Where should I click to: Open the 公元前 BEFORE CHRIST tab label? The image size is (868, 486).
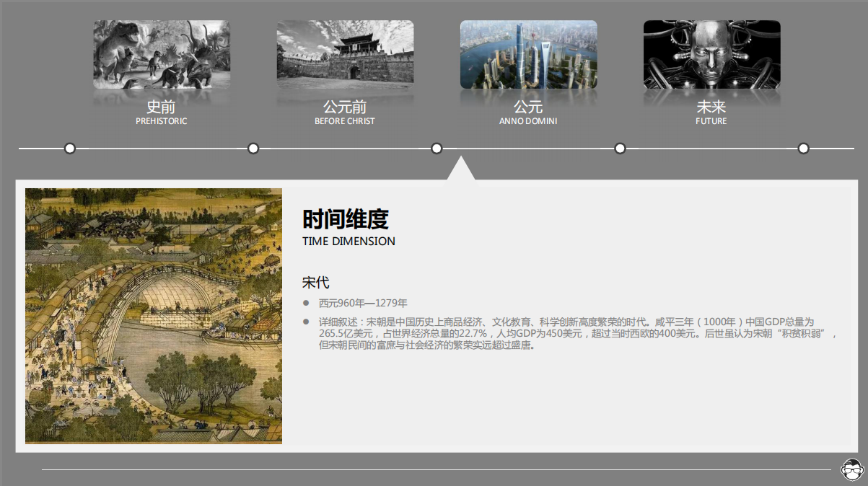(345, 112)
